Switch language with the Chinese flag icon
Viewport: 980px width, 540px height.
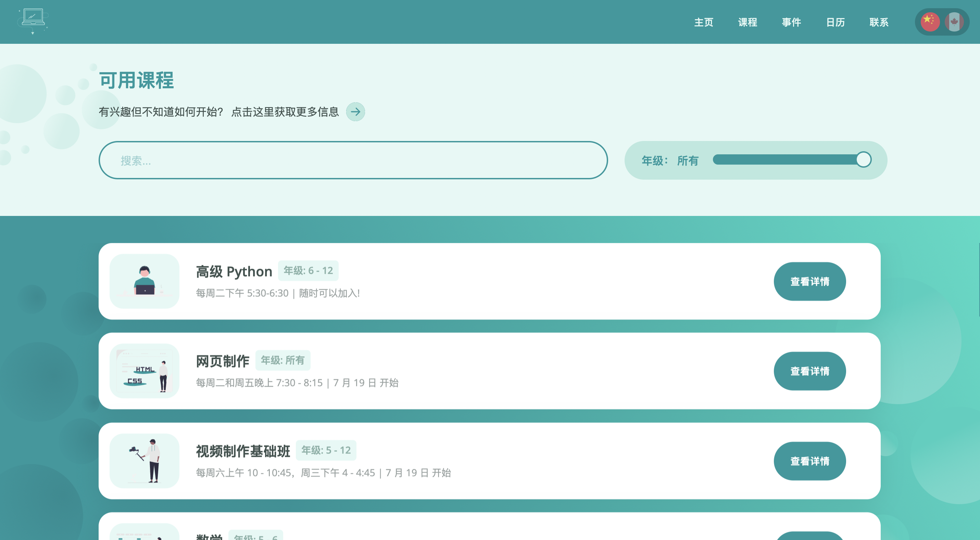coord(929,22)
